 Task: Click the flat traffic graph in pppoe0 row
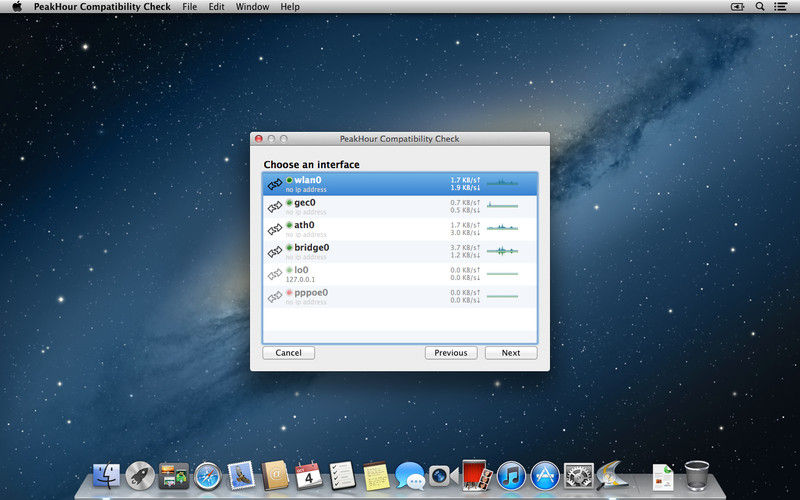click(x=502, y=296)
